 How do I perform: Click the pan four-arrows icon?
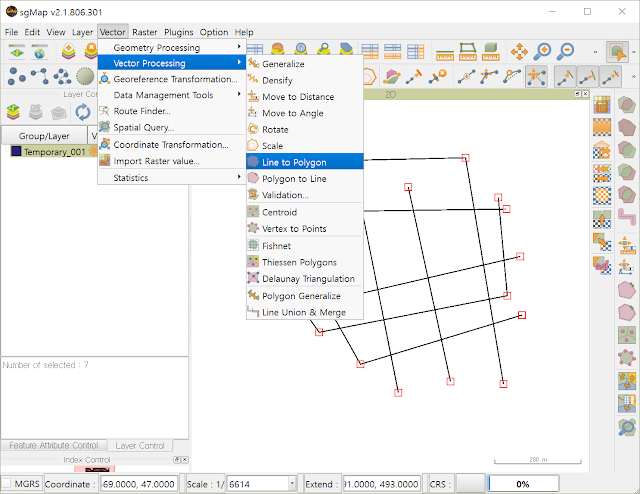[x=519, y=52]
